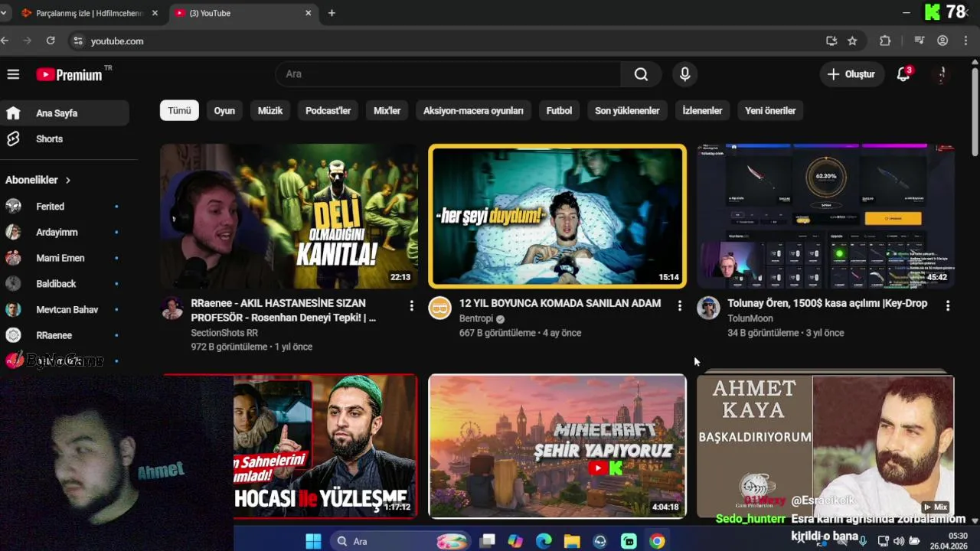980x551 pixels.
Task: Select the Podcast'ler filter chip
Action: pos(328,111)
